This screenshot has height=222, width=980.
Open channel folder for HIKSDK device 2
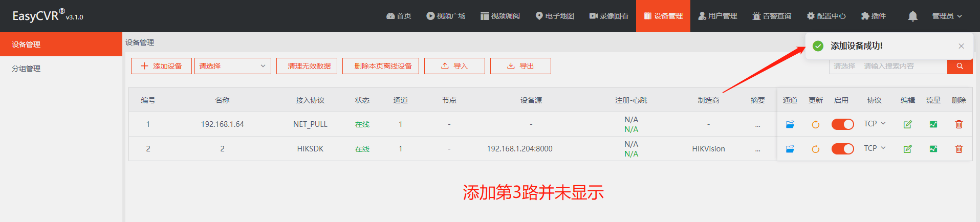tap(790, 149)
